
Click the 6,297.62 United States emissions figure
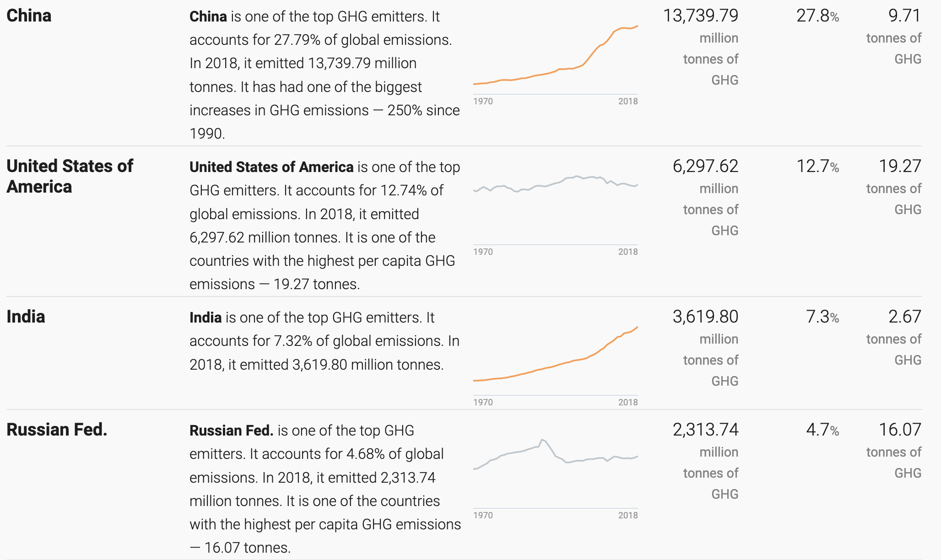[705, 167]
